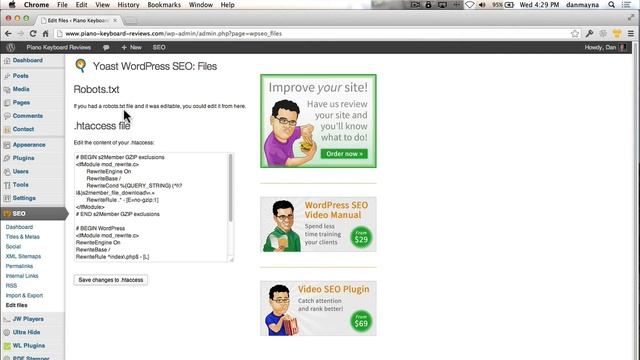Click the .htaccess textarea scrollbar

point(231,188)
